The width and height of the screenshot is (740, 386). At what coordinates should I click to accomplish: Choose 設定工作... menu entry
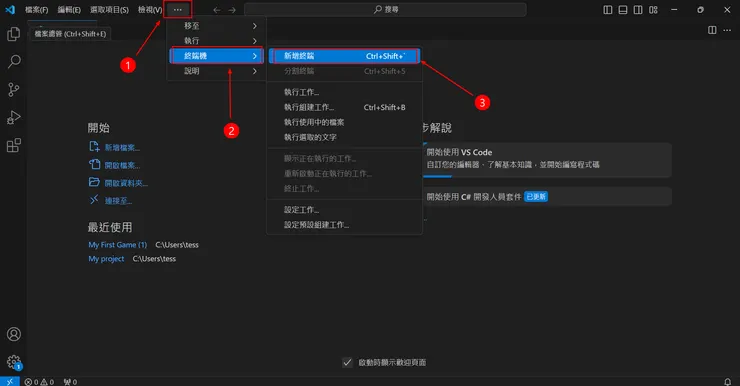click(345, 210)
